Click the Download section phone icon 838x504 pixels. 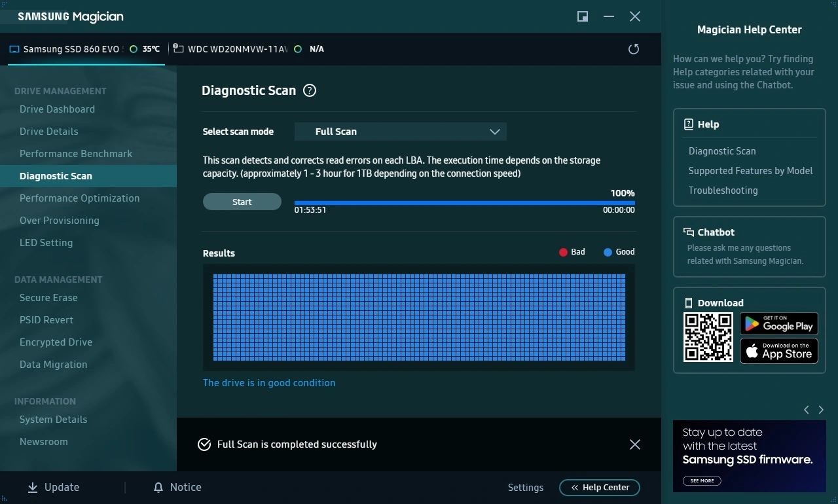click(x=689, y=303)
